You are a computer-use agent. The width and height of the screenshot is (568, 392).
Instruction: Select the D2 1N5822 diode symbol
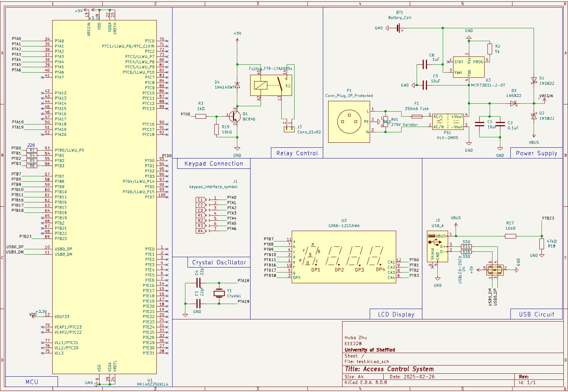(x=534, y=116)
